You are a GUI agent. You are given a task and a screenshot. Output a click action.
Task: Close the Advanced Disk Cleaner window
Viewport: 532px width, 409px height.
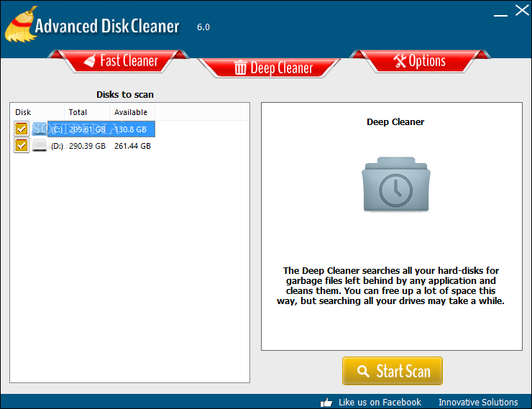(522, 10)
